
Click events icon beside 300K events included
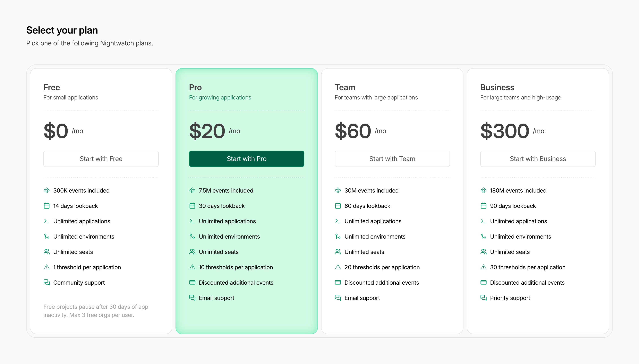click(46, 190)
